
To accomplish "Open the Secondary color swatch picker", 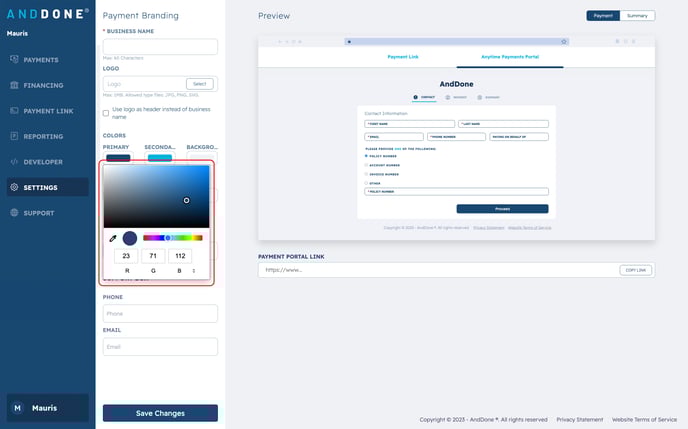I will [160, 157].
